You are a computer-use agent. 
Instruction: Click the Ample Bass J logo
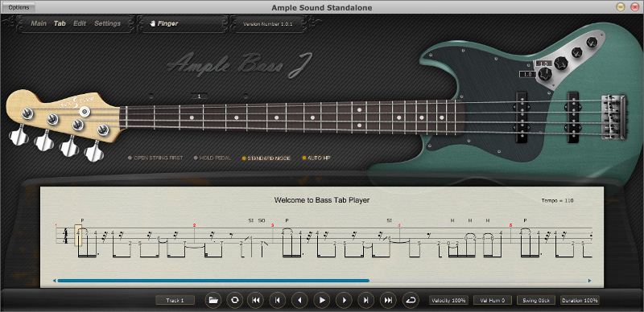240,65
